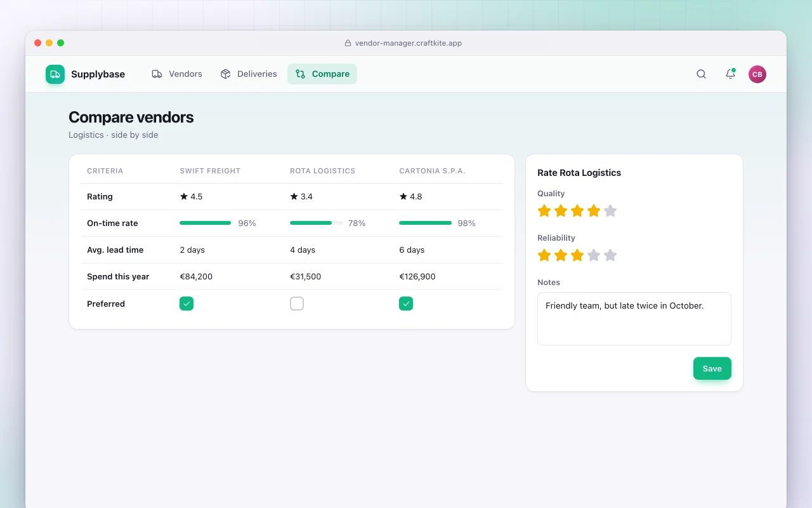Viewport: 812px width, 508px height.
Task: Set Reliability rating to two stars
Action: (561, 255)
